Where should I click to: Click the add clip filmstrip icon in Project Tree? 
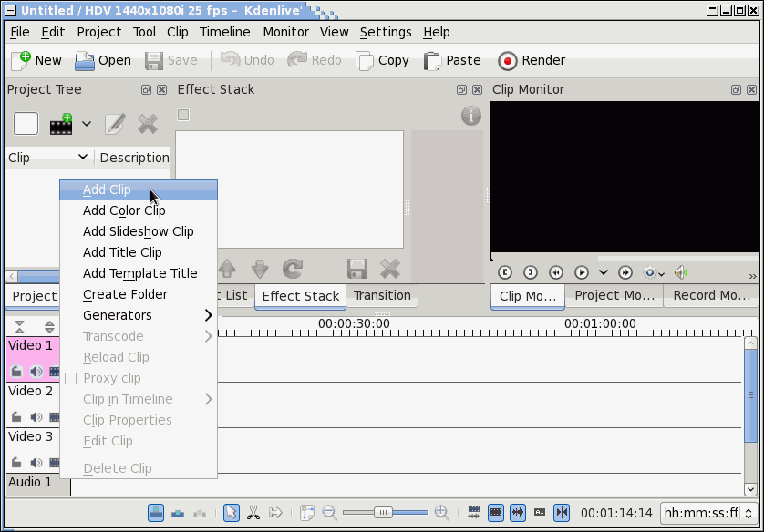point(61,124)
